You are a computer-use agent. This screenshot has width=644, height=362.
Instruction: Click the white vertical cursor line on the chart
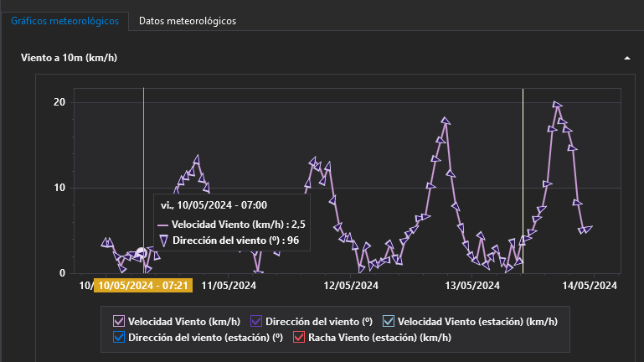coord(143,151)
